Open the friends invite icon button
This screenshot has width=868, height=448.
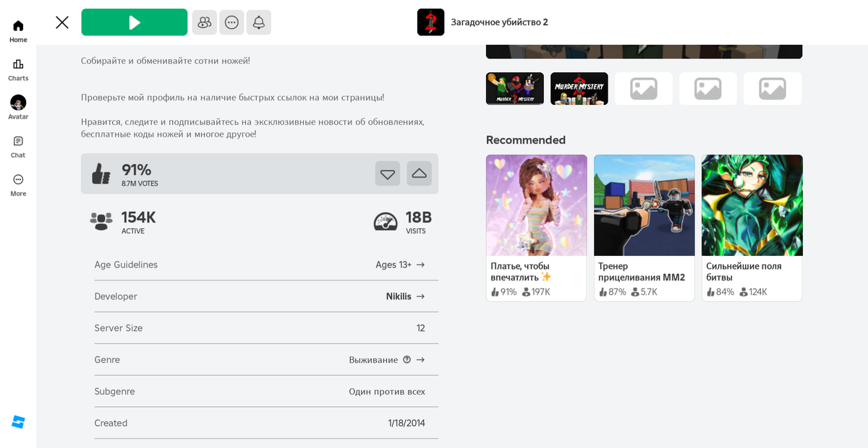205,22
